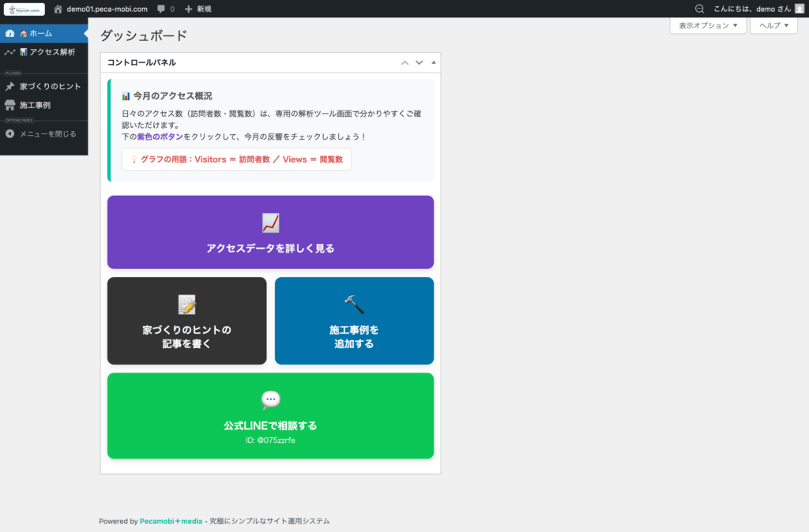Viewport: 809px width, 532px height.
Task: Click the pushpin icon for 家づくりのヒント
Action: (x=9, y=86)
